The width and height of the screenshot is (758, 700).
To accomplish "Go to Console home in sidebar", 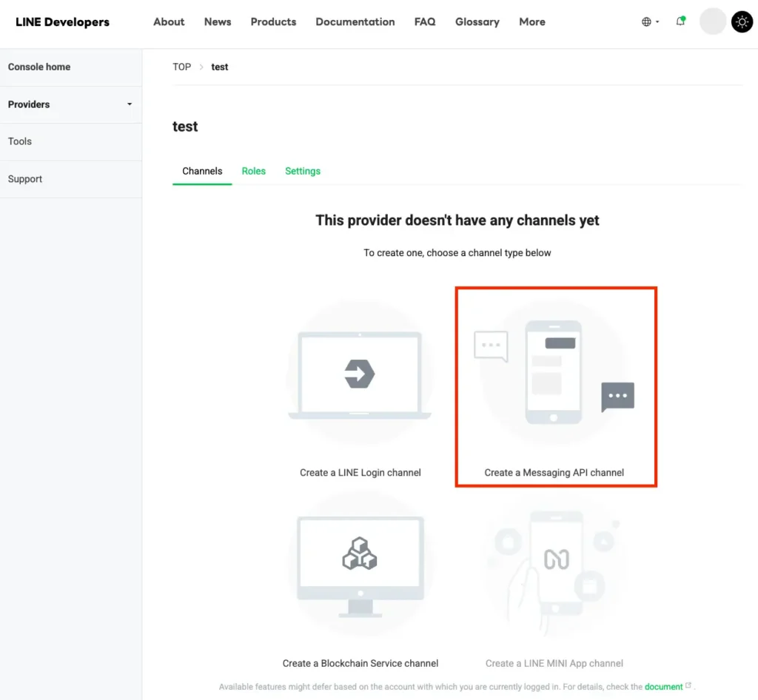I will click(39, 67).
